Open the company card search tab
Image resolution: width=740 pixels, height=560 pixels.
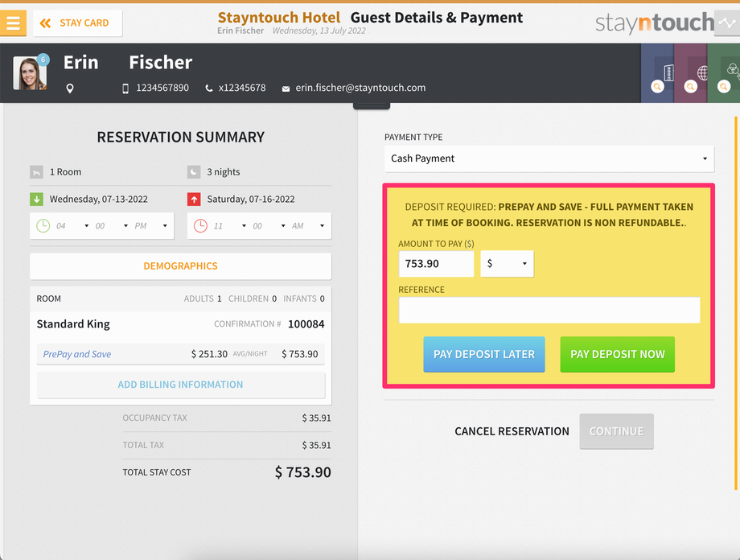pos(657,73)
